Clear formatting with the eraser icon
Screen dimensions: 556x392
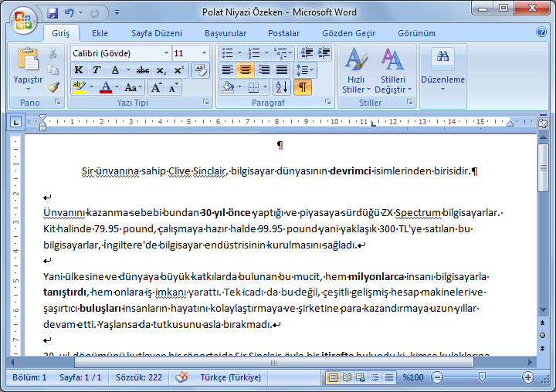(x=201, y=70)
